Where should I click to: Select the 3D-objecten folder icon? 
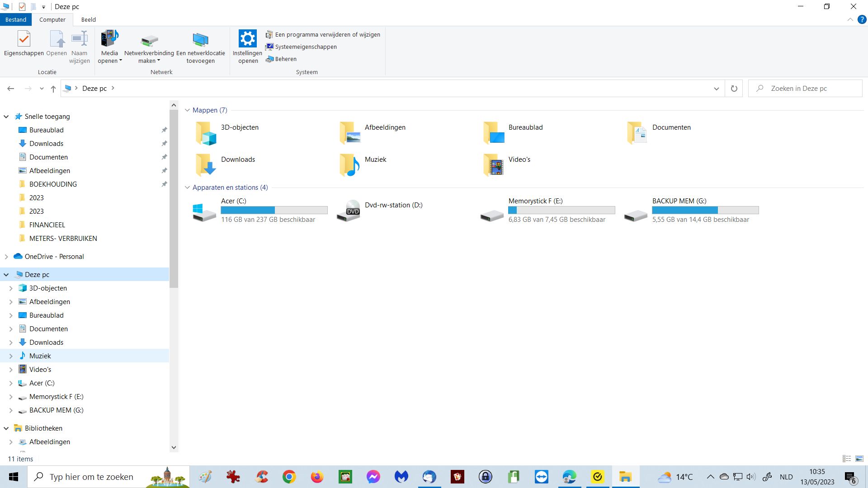[206, 133]
